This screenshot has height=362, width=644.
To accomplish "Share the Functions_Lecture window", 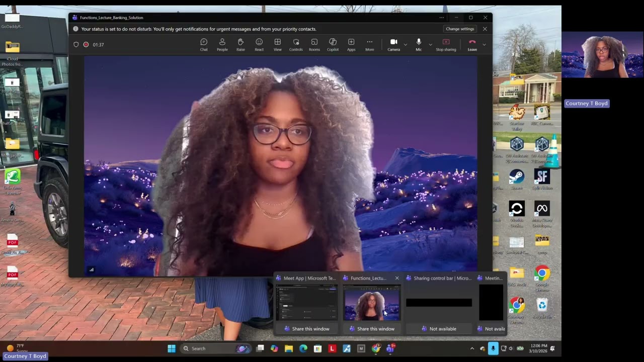I will pos(372,329).
